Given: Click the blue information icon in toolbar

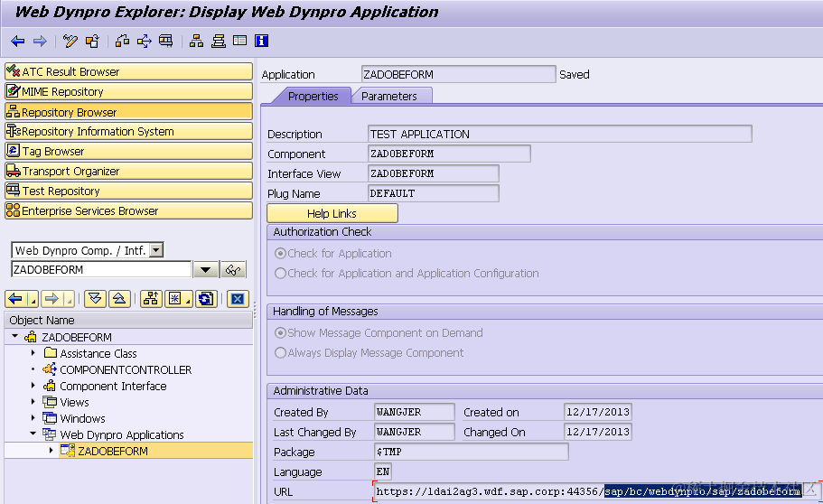Looking at the screenshot, I should tap(261, 41).
